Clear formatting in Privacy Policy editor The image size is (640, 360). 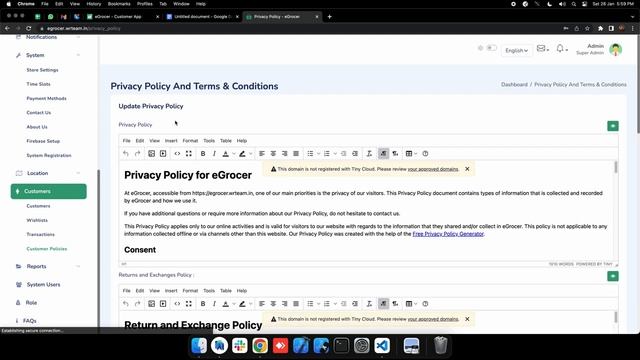[x=369, y=153]
